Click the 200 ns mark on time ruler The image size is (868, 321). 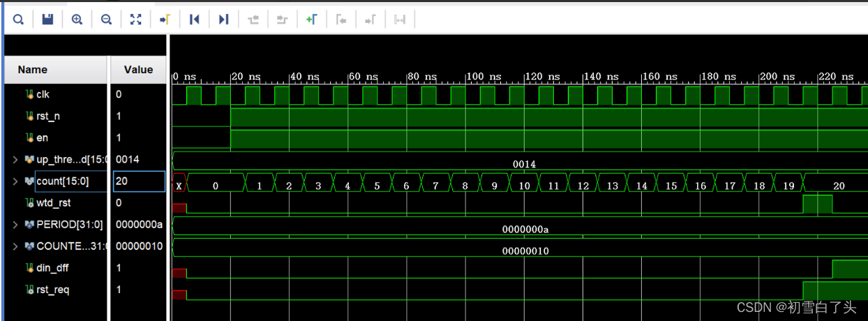tap(777, 76)
